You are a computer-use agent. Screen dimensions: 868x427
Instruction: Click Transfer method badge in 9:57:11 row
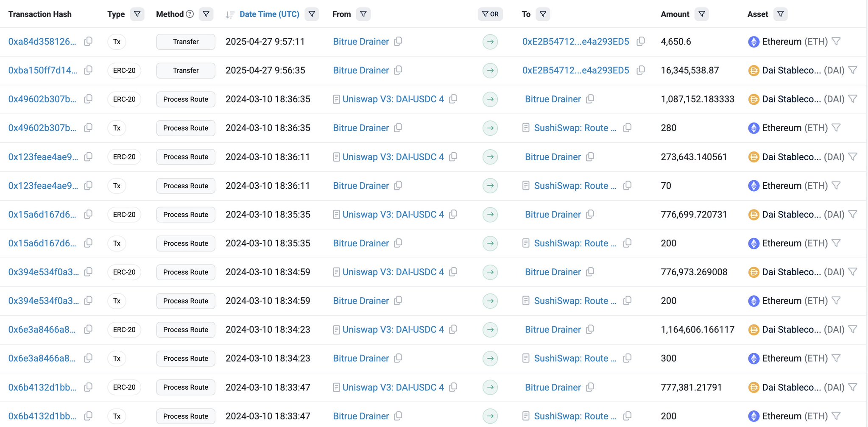(x=186, y=42)
